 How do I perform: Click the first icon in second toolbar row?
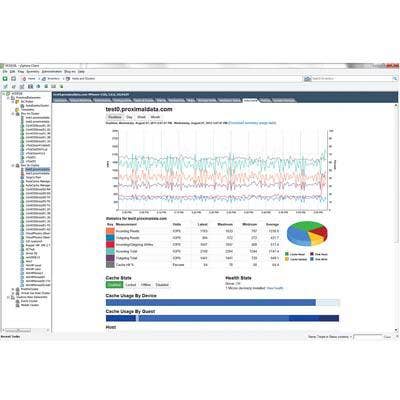[5, 86]
